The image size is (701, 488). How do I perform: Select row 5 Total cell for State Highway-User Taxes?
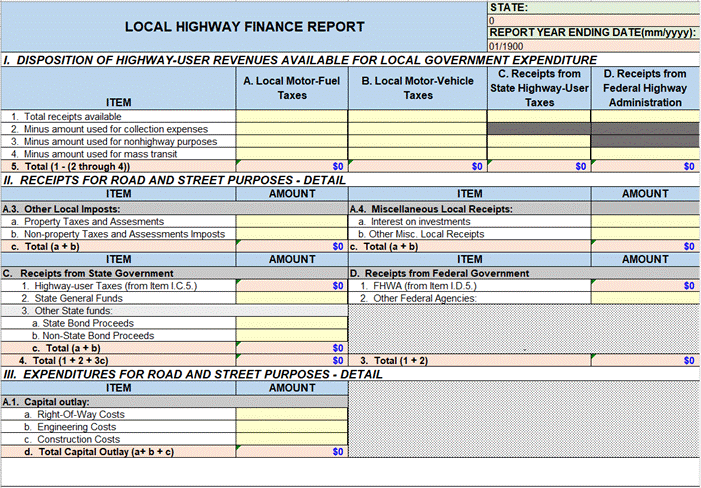(539, 166)
